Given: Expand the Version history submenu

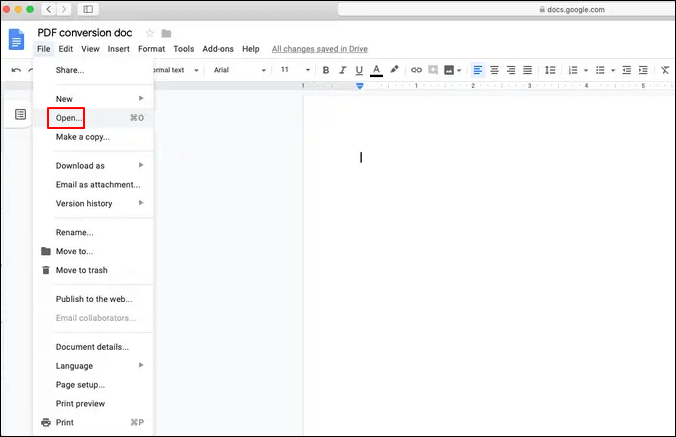Looking at the screenshot, I should click(93, 203).
